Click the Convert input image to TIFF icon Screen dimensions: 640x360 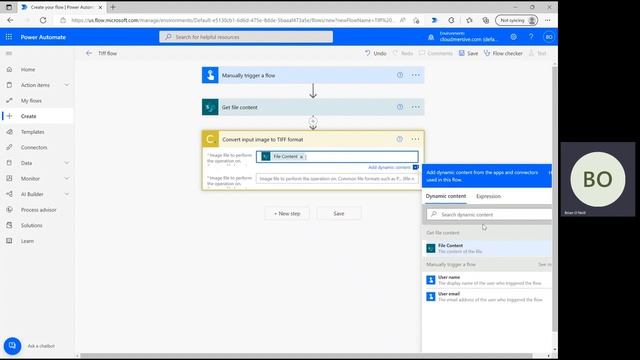pyautogui.click(x=211, y=139)
